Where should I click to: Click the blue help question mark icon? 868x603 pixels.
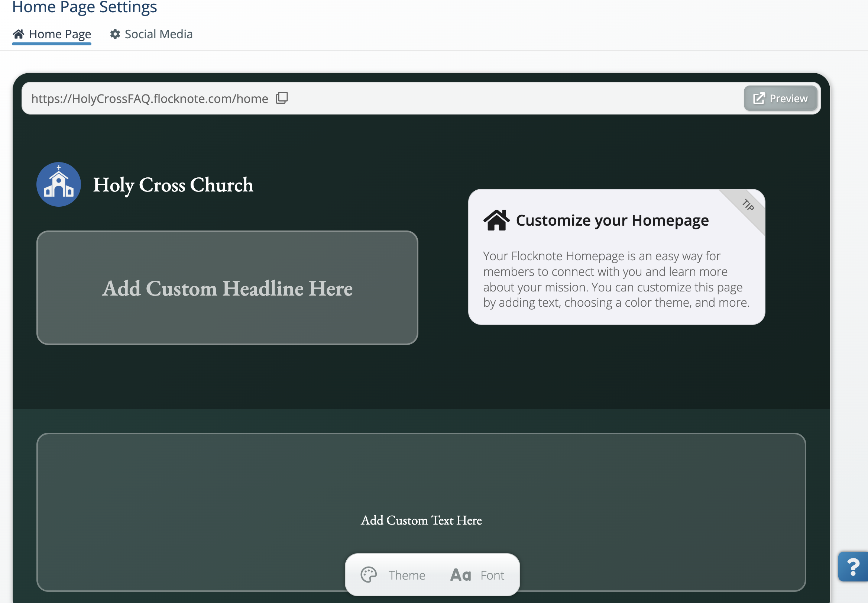pos(853,567)
